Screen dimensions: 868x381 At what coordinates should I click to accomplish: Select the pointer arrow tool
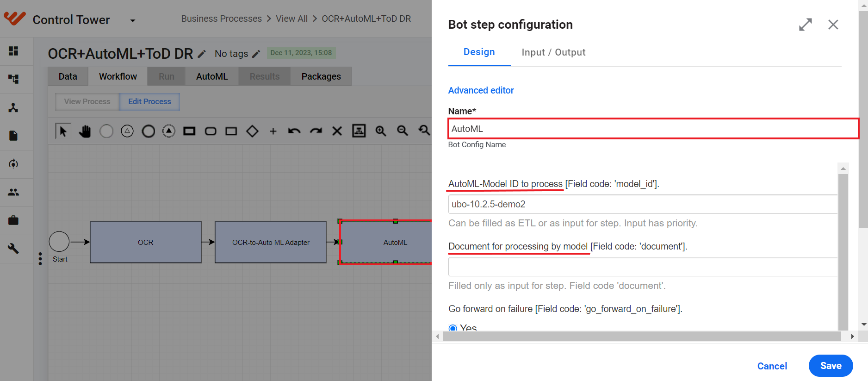tap(63, 131)
